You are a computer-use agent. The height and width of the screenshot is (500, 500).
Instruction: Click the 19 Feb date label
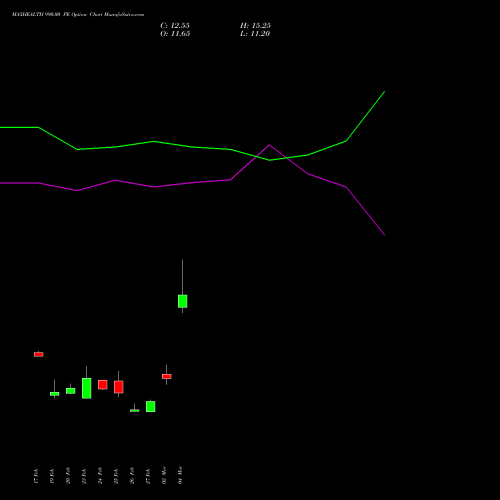click(x=52, y=476)
